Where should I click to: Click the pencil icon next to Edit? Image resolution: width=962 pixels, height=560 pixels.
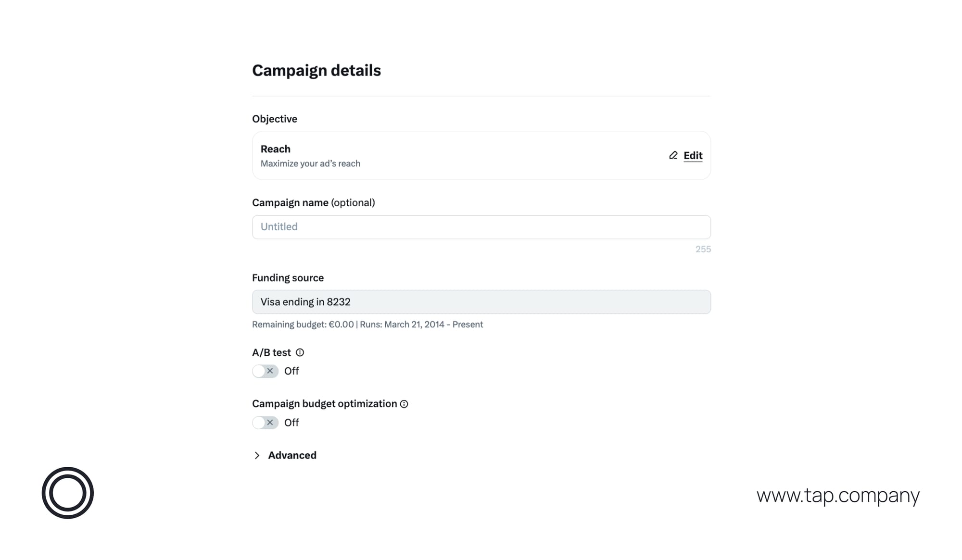point(672,156)
